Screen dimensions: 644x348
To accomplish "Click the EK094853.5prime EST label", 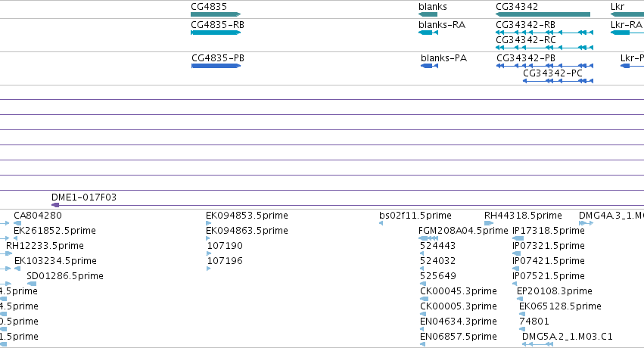I will tap(247, 216).
